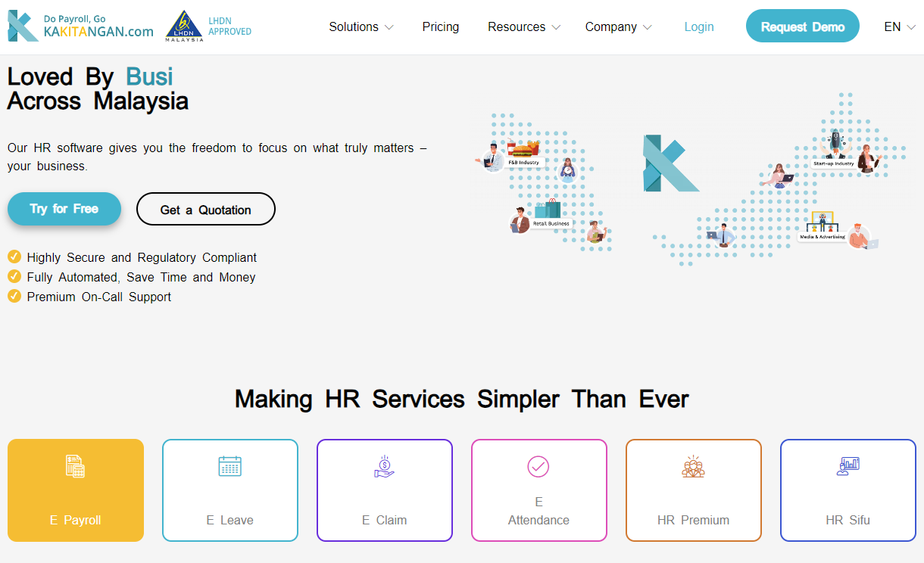Click the 'Our HR software gives you' paragraph
The image size is (924, 563).
pyautogui.click(x=217, y=157)
